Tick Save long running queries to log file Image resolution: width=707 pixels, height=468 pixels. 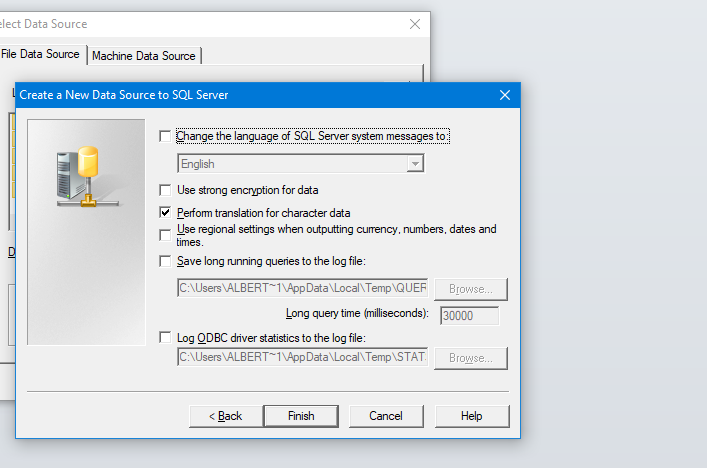point(165,261)
